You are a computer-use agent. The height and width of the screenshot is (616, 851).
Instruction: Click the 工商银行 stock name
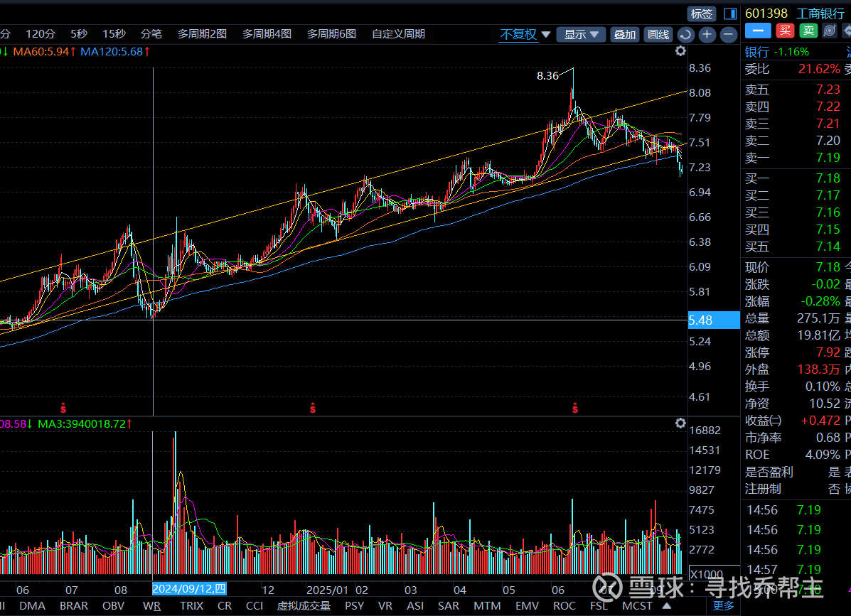tap(820, 13)
